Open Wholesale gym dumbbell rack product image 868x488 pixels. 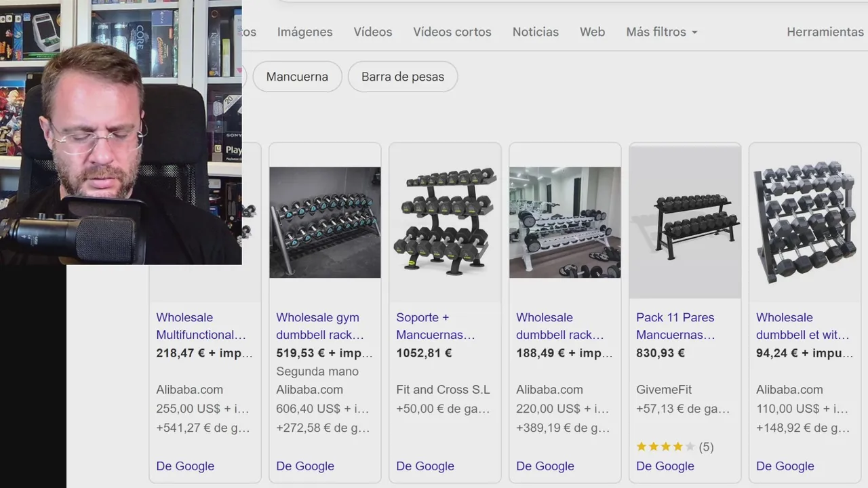pos(325,222)
